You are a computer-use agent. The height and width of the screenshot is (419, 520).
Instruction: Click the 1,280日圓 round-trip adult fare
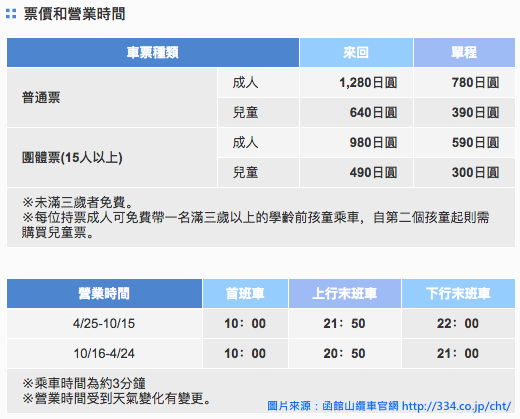(x=368, y=83)
